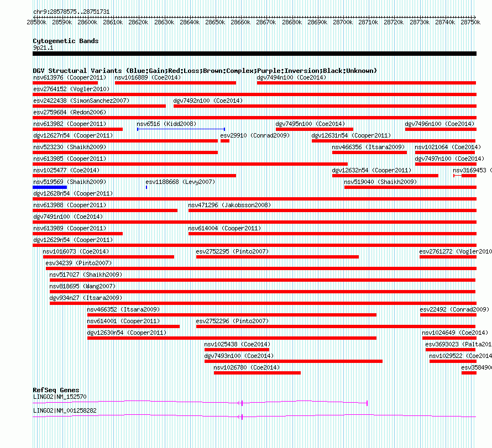
Task: Open nsv519040 (Shaikh2009) label
Action: click(380, 182)
